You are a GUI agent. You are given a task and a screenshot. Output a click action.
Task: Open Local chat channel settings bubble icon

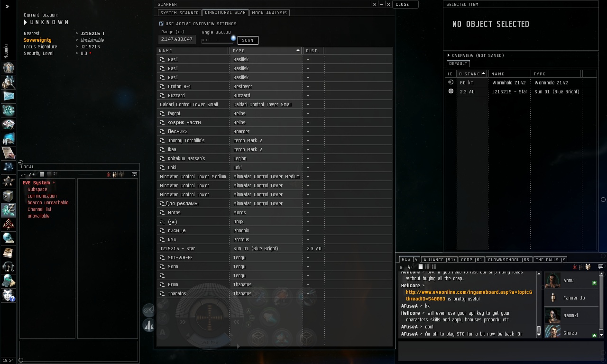[x=134, y=174]
